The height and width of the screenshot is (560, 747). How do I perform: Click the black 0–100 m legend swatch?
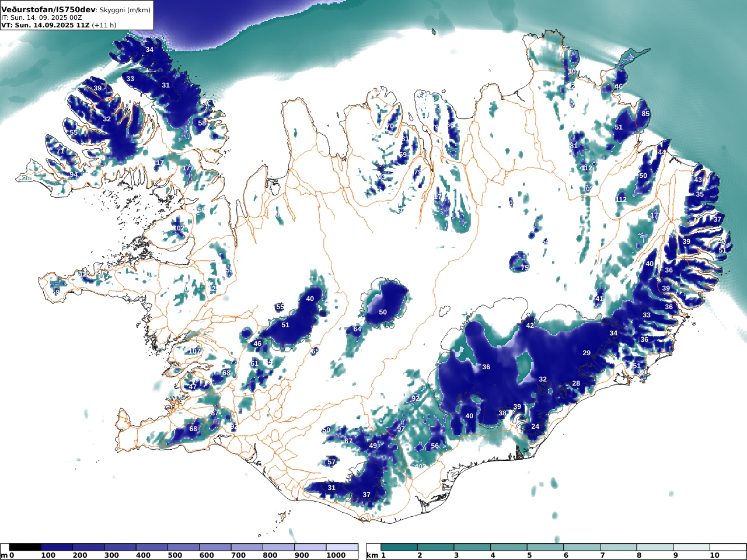(x=25, y=547)
